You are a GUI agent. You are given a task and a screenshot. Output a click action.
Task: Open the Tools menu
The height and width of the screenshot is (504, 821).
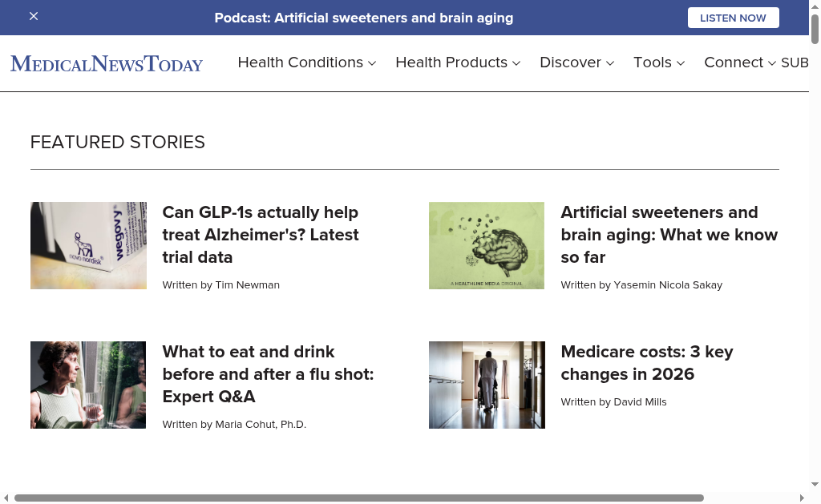(658, 62)
